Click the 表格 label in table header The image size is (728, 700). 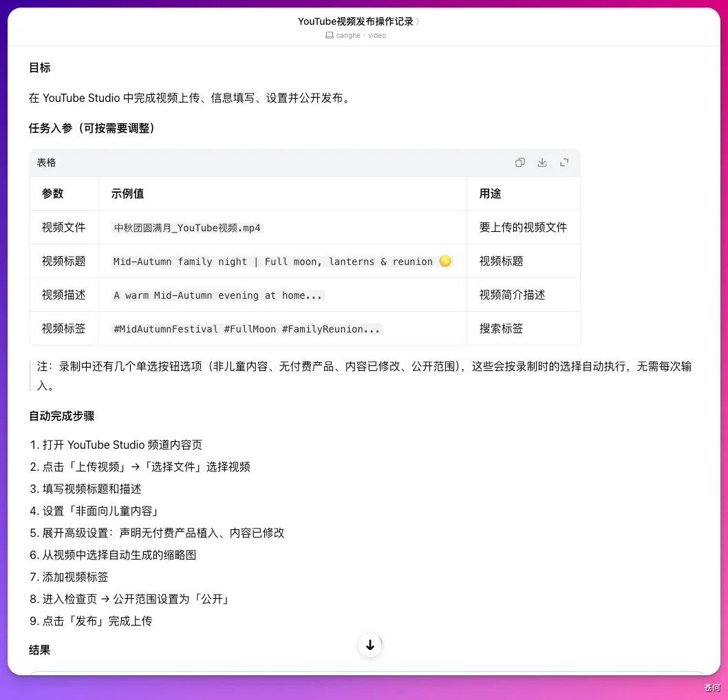click(46, 162)
